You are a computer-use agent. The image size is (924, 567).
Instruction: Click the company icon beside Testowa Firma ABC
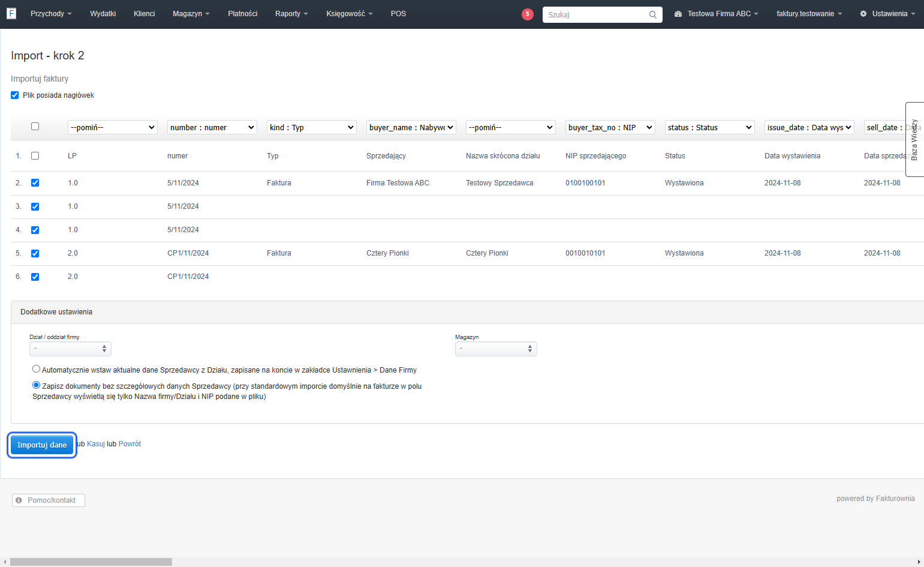point(678,13)
